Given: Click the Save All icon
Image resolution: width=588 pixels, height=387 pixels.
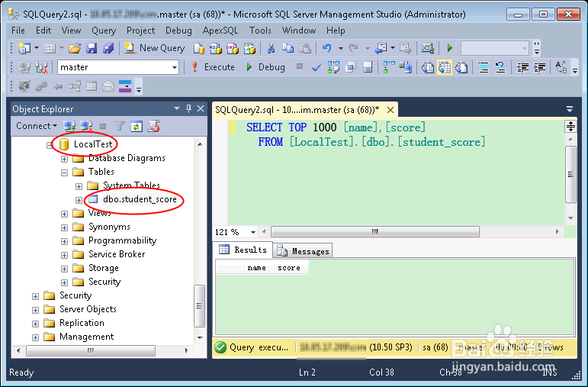Looking at the screenshot, I should pyautogui.click(x=108, y=48).
